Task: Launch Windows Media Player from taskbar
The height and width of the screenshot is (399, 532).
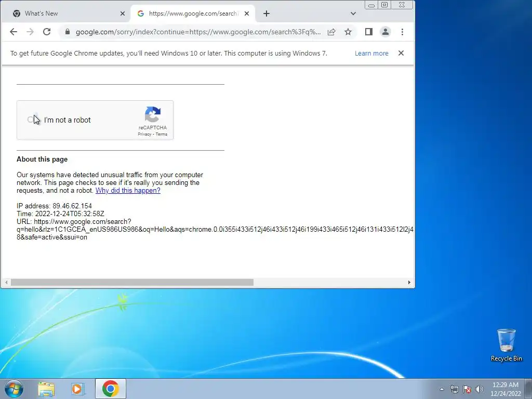Action: [78, 389]
